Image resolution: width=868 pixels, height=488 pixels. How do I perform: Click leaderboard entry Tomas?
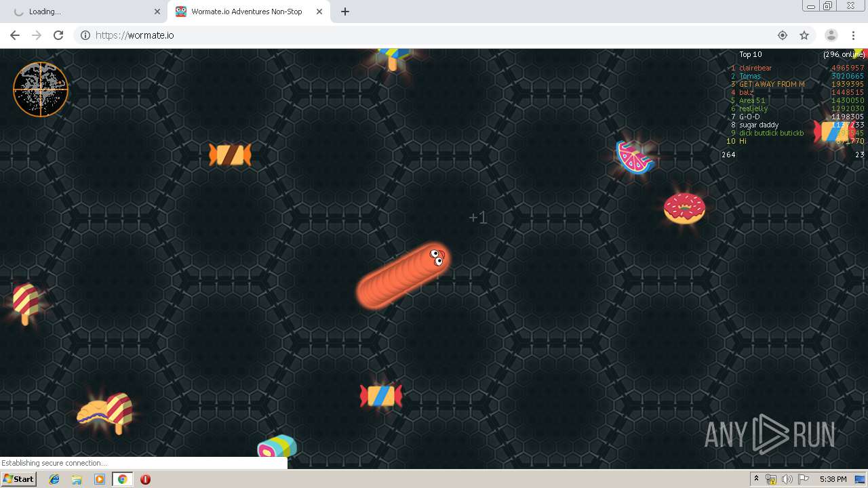coord(750,76)
